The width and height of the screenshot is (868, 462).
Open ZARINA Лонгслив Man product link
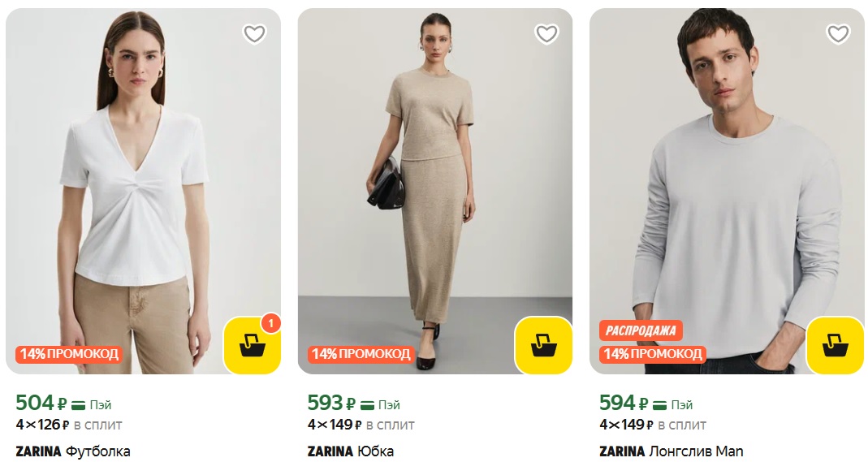[671, 451]
